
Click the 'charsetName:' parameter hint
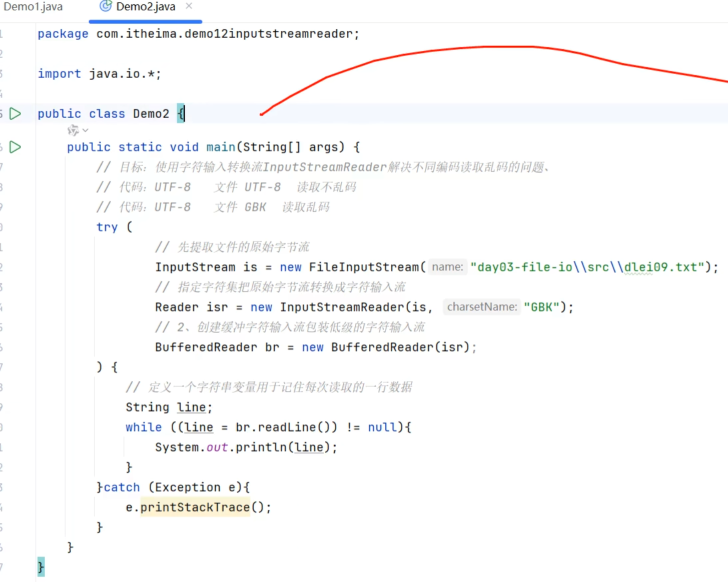coord(482,307)
